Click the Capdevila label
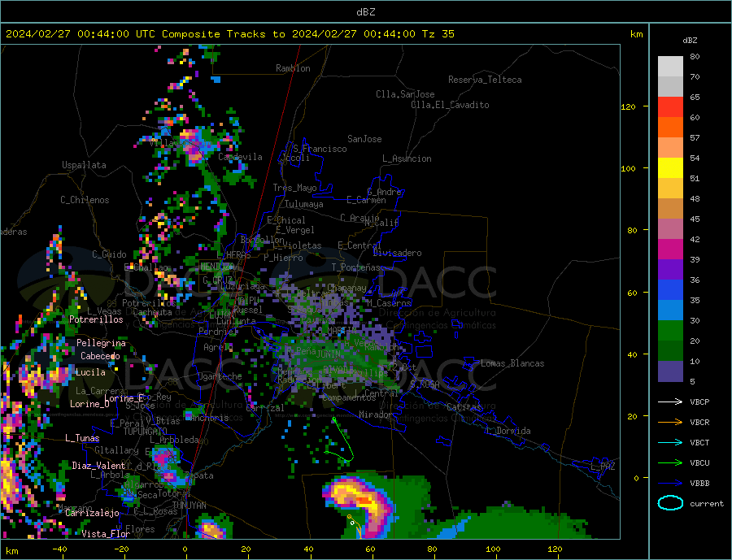The height and width of the screenshot is (560, 732). (240, 157)
